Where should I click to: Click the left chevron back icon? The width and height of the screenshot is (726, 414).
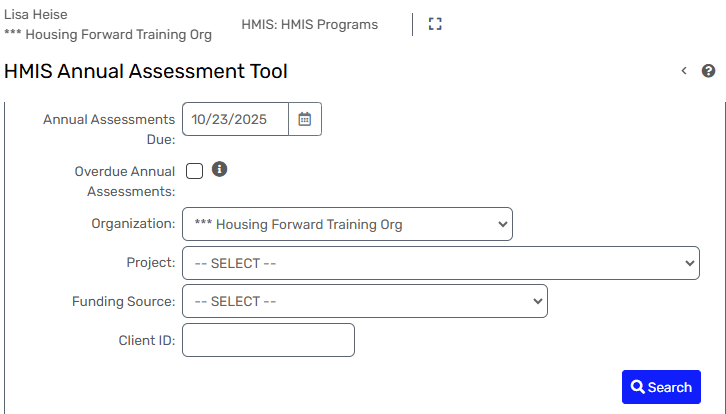coord(684,71)
